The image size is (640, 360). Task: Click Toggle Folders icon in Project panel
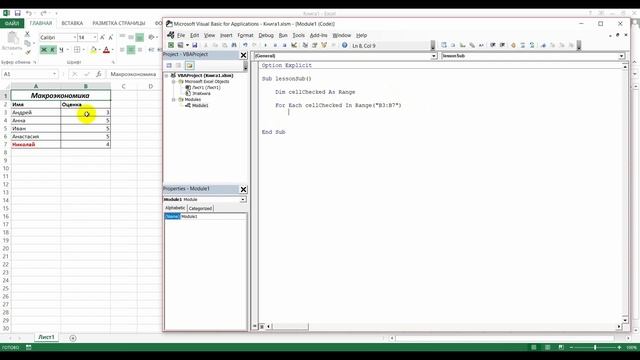(x=189, y=65)
